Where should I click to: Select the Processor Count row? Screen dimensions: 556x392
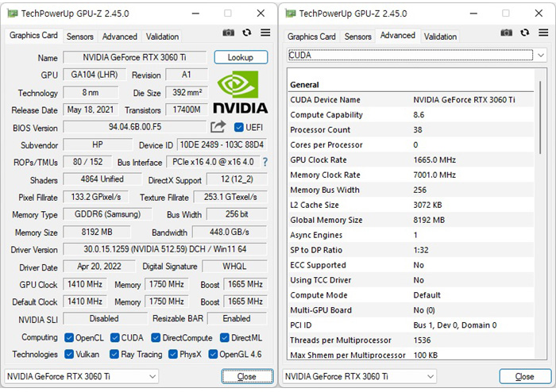pyautogui.click(x=411, y=130)
